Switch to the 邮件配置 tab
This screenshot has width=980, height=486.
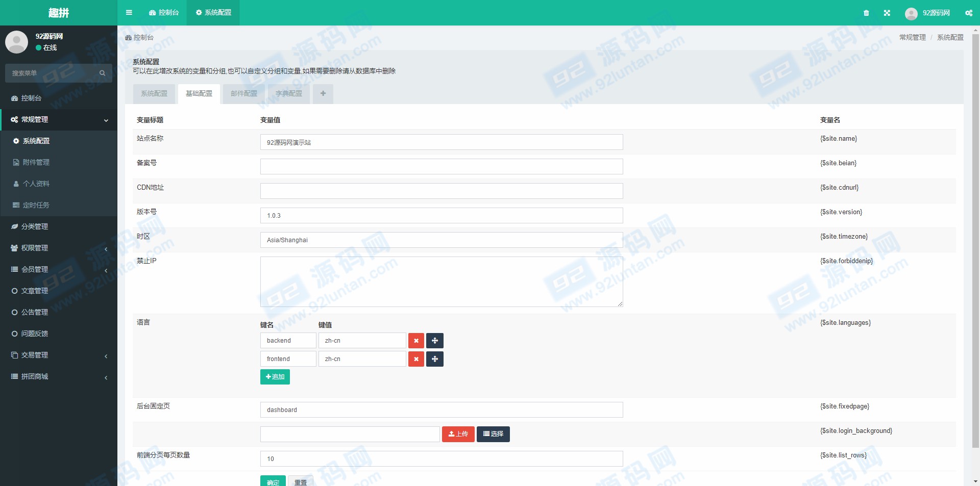[x=244, y=94]
